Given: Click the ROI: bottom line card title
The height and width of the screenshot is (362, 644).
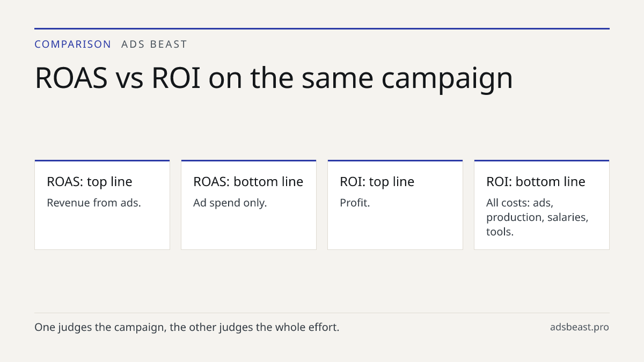Looking at the screenshot, I should [536, 182].
